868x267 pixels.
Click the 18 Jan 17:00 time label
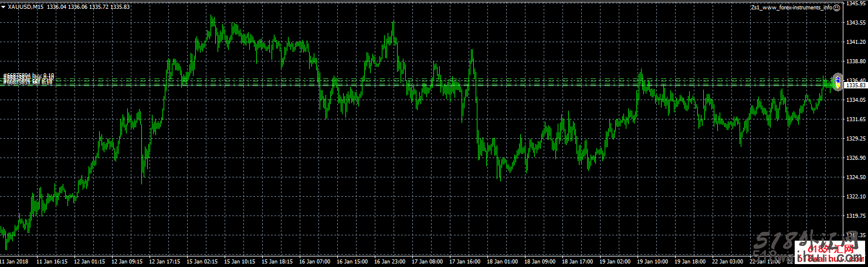[579, 261]
